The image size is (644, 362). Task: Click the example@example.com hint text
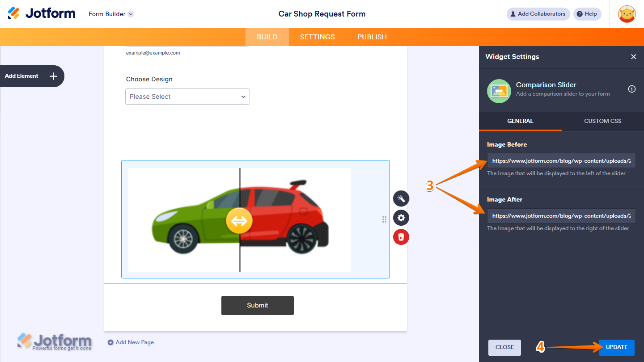tap(153, 53)
